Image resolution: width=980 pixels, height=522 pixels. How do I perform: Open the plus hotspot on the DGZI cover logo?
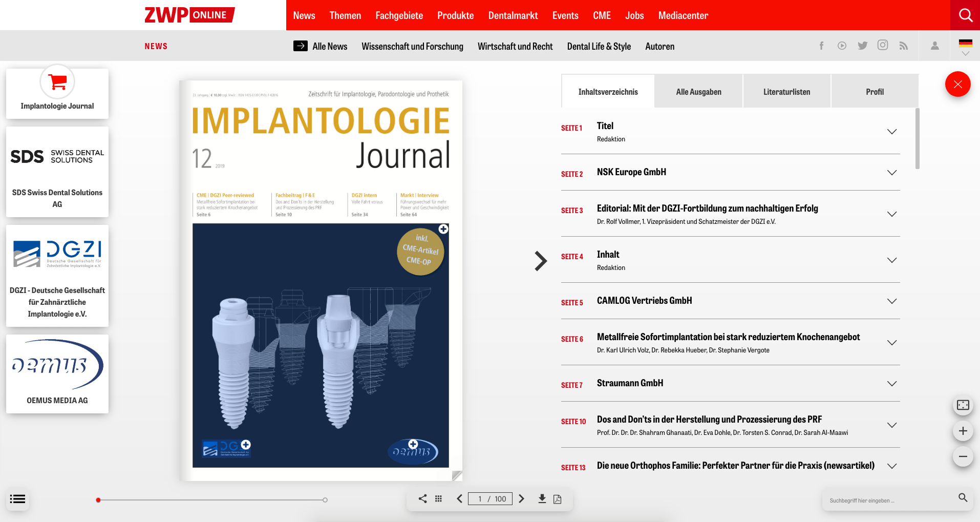click(246, 444)
